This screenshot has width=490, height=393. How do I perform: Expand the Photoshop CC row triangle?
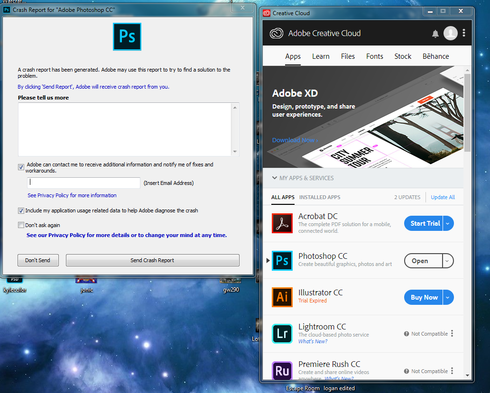[x=268, y=260]
